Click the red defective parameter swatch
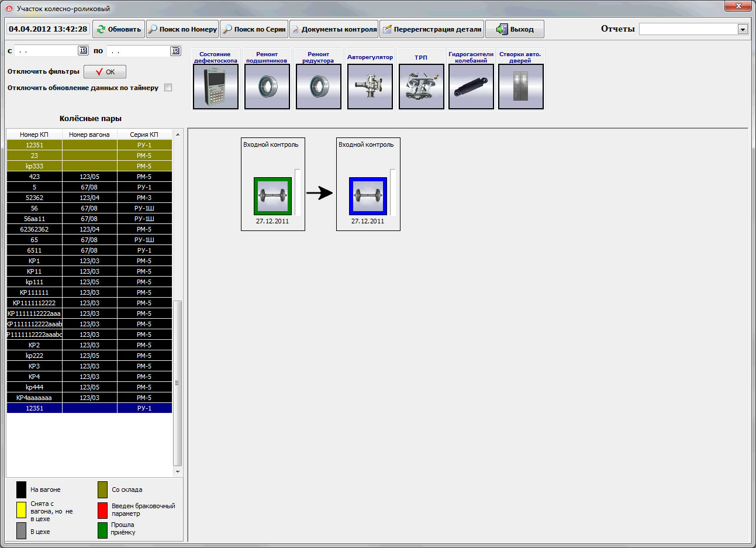Image resolution: width=756 pixels, height=548 pixels. [x=102, y=510]
